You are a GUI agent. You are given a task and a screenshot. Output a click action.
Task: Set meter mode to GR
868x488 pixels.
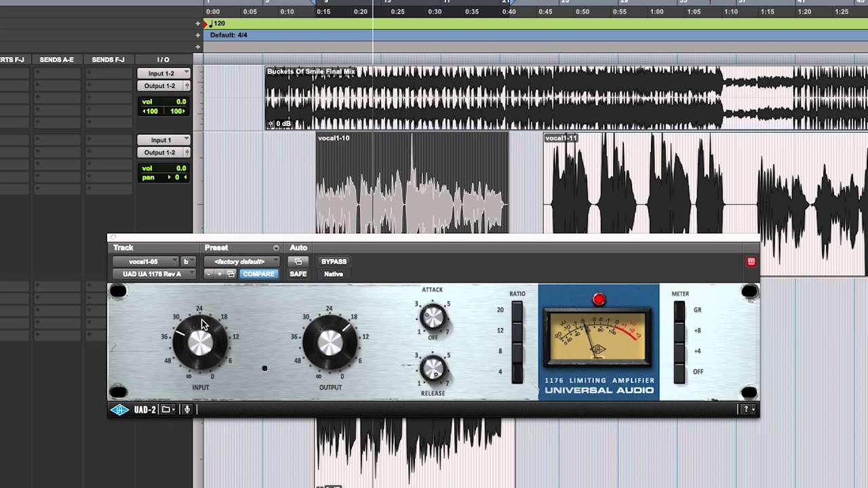tap(679, 310)
